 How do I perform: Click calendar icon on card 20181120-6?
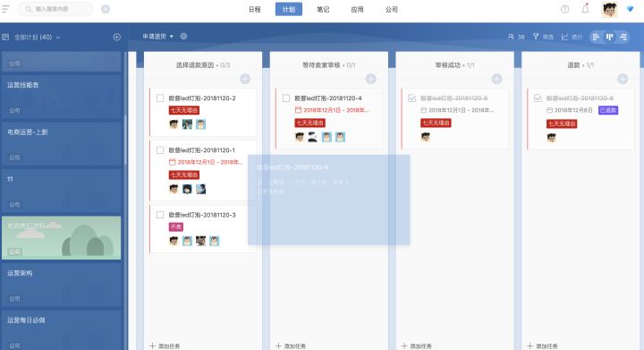[549, 110]
